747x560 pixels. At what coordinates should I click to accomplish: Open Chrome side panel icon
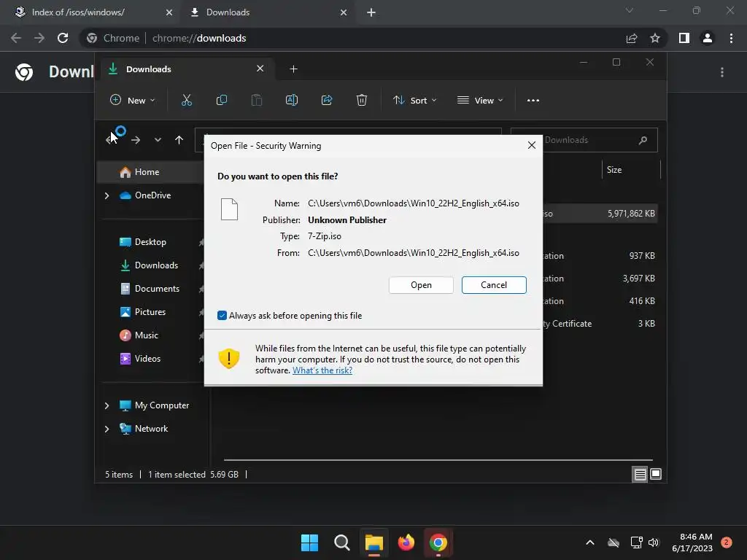coord(684,38)
